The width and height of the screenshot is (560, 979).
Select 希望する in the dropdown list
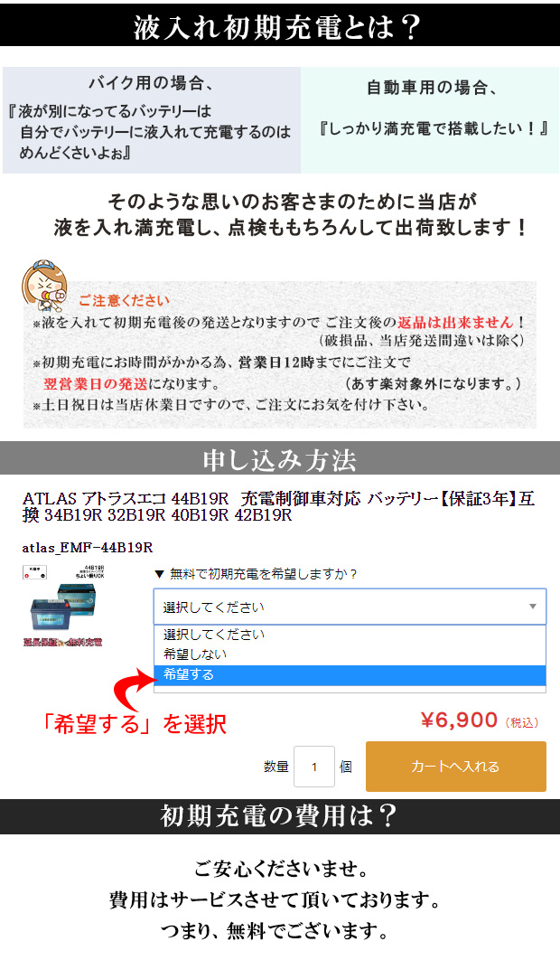click(350, 675)
